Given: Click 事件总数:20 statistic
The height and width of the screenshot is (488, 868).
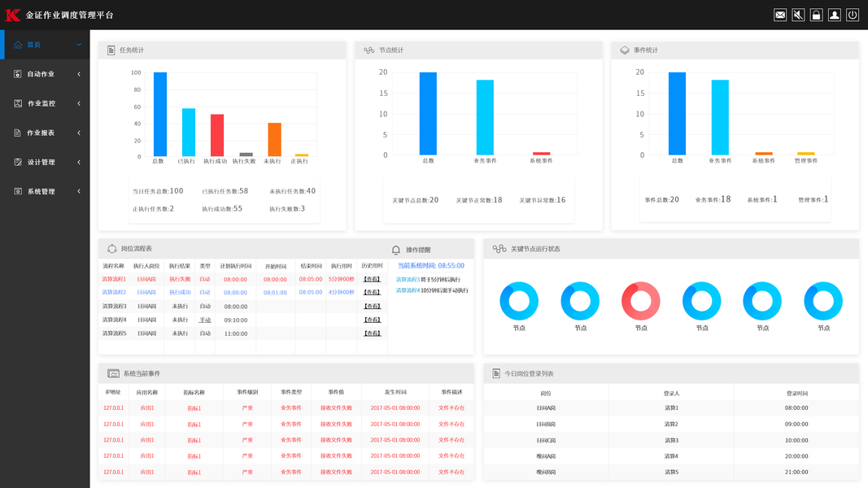Looking at the screenshot, I should (661, 200).
